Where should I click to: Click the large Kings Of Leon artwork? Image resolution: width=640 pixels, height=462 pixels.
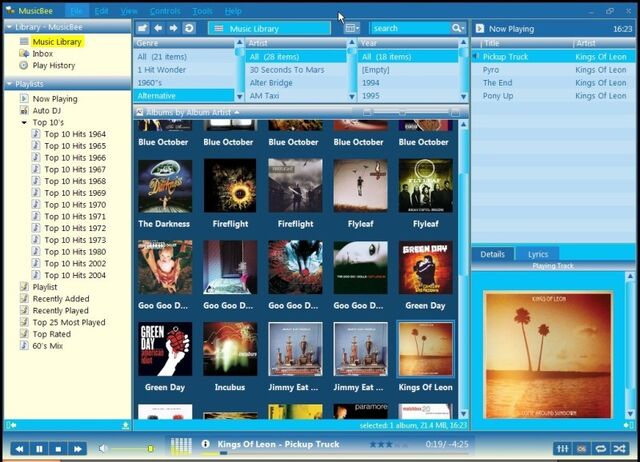[x=548, y=355]
